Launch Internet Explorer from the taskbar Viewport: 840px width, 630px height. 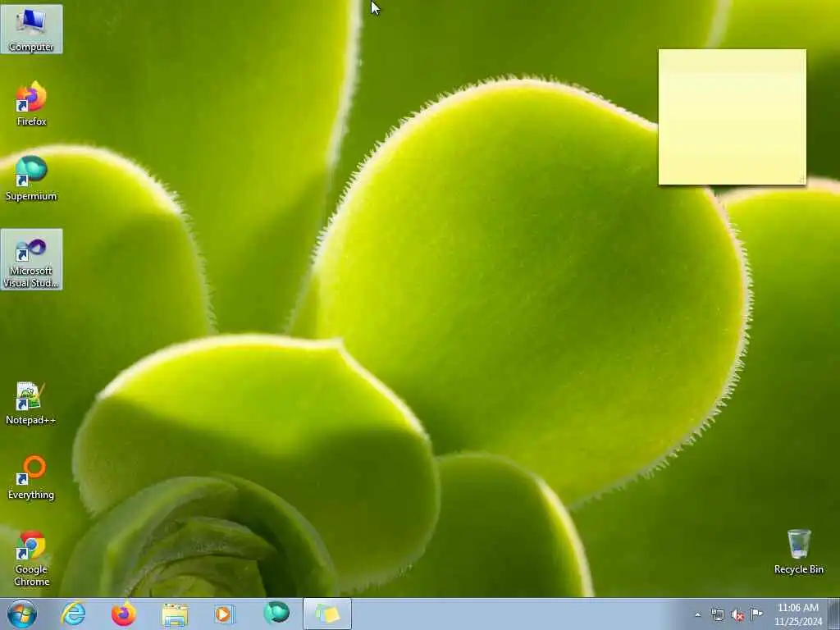73,614
